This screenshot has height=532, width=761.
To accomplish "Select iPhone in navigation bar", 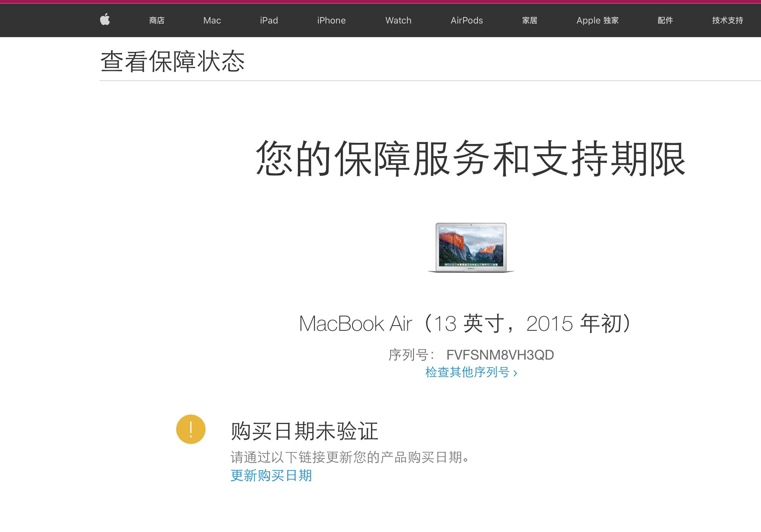I will (x=331, y=20).
